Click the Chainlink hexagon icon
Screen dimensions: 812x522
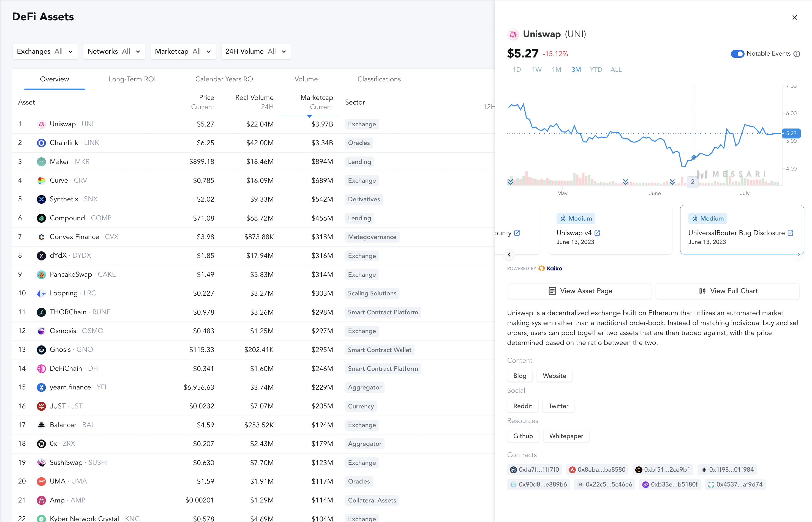(x=41, y=143)
